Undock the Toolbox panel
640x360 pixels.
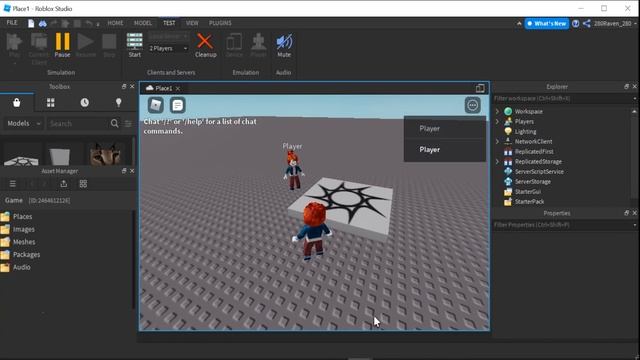[124, 87]
